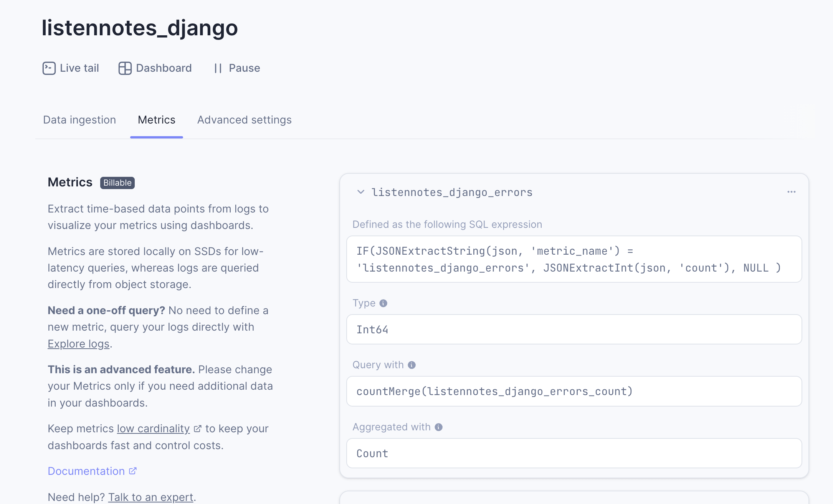Open the low cardinality link
This screenshot has width=833, height=504.
[154, 428]
